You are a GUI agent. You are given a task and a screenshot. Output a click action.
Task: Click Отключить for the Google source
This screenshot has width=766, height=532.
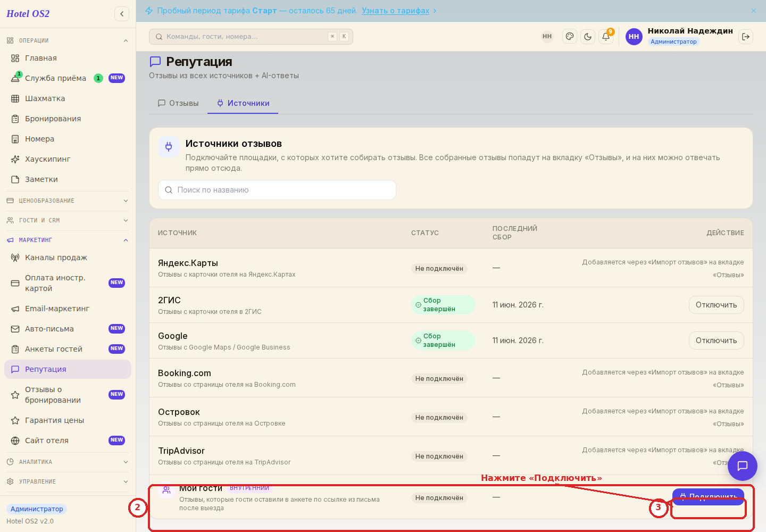(x=716, y=340)
